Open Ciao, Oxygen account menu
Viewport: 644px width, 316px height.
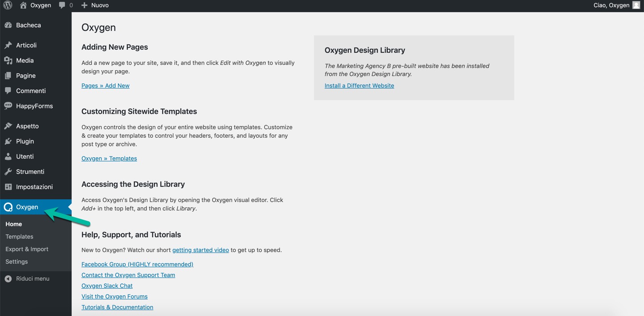tap(617, 5)
